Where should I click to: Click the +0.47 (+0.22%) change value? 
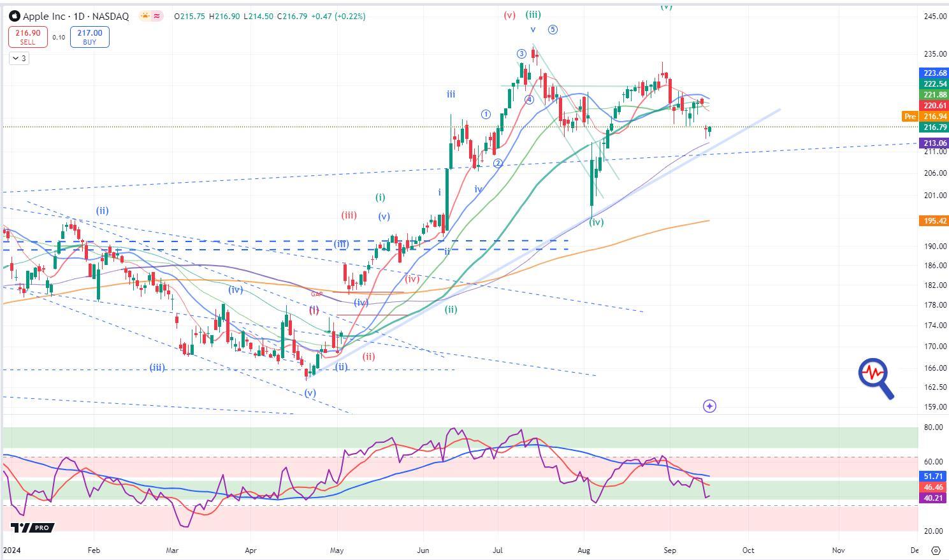pyautogui.click(x=338, y=16)
